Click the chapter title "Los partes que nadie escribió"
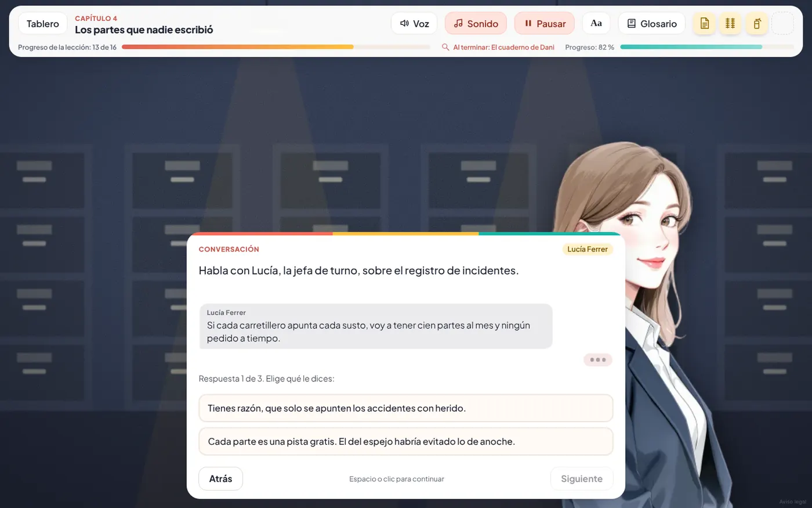The image size is (812, 508). click(x=144, y=30)
